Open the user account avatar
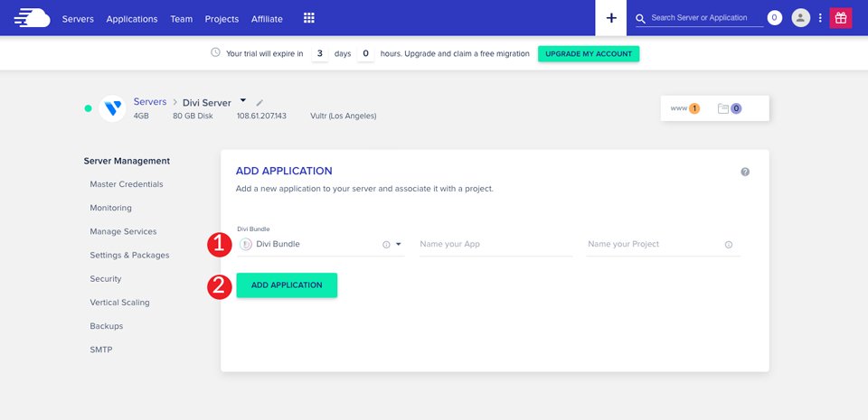868x420 pixels. [x=800, y=18]
